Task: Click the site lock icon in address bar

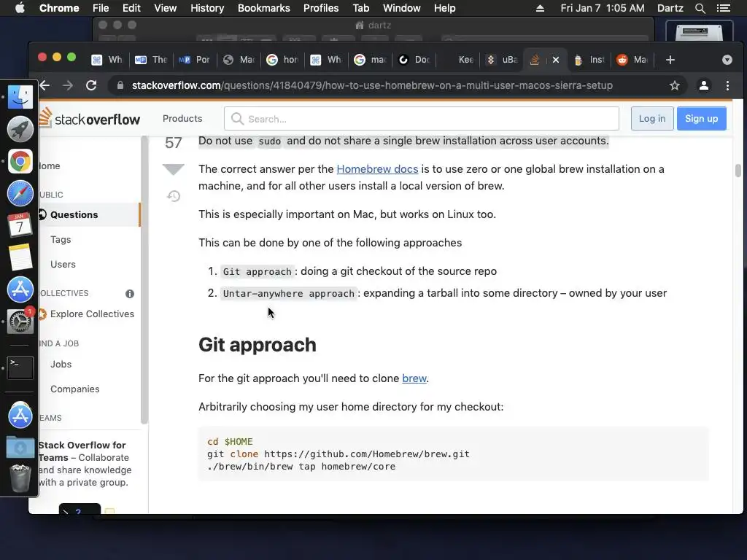Action: (120, 85)
